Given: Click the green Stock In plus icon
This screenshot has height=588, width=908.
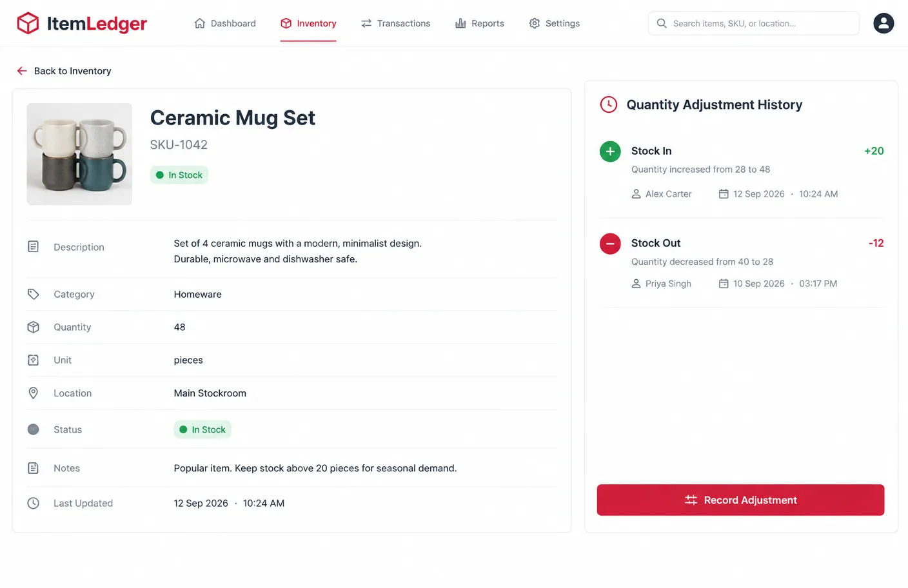Looking at the screenshot, I should [x=610, y=152].
